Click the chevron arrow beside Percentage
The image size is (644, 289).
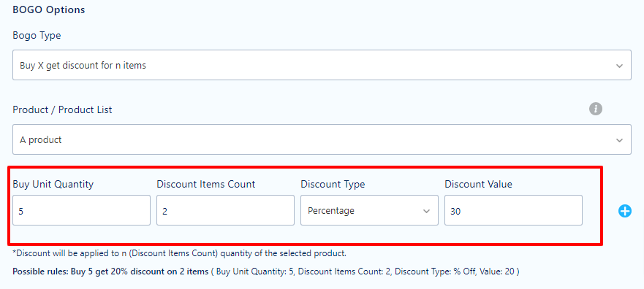coord(426,211)
